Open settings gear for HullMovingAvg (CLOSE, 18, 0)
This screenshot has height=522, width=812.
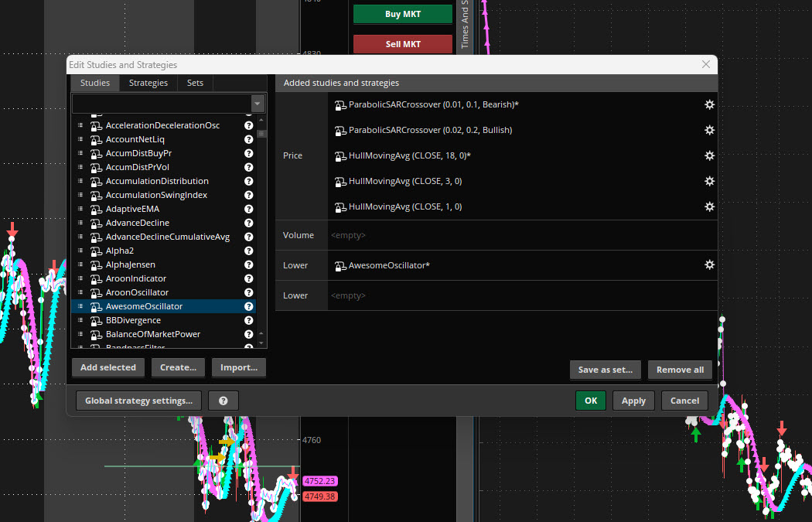709,155
